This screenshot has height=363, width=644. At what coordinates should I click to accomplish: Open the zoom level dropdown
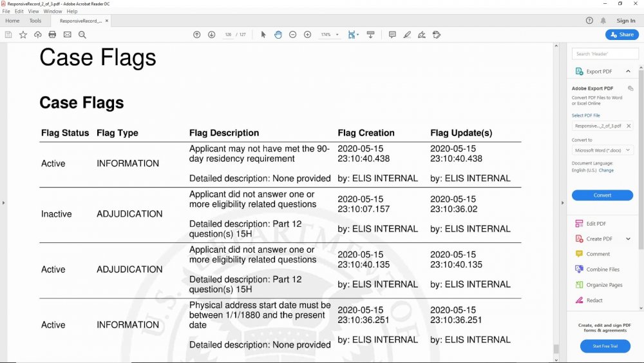pos(337,35)
